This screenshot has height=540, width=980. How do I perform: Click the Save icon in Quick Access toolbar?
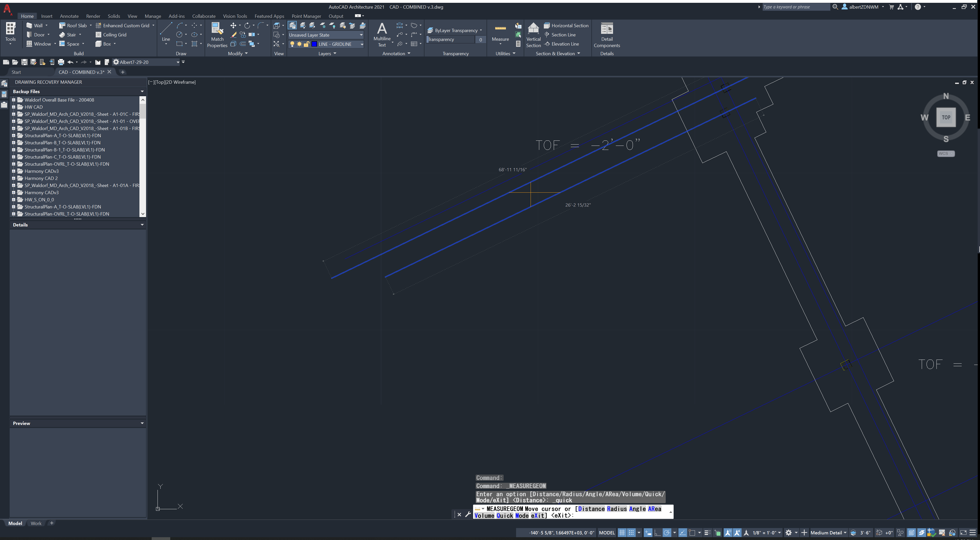(x=24, y=62)
